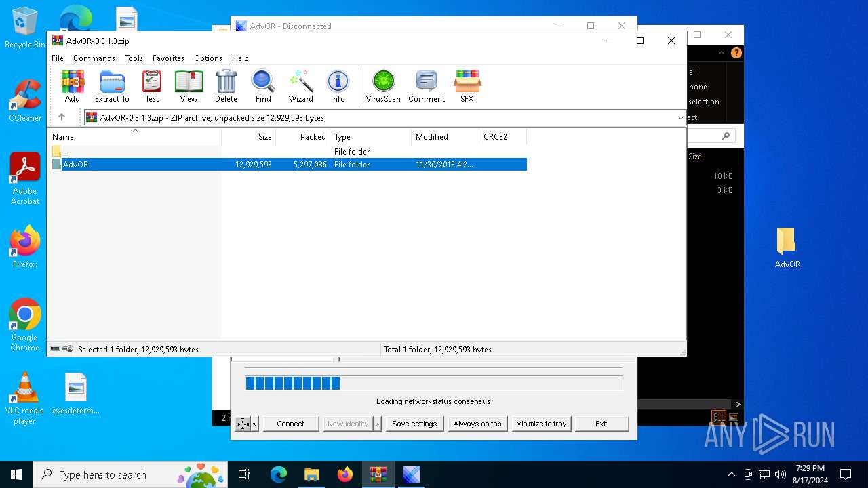Click the Save settings button
Image resolution: width=868 pixels, height=488 pixels.
point(414,424)
